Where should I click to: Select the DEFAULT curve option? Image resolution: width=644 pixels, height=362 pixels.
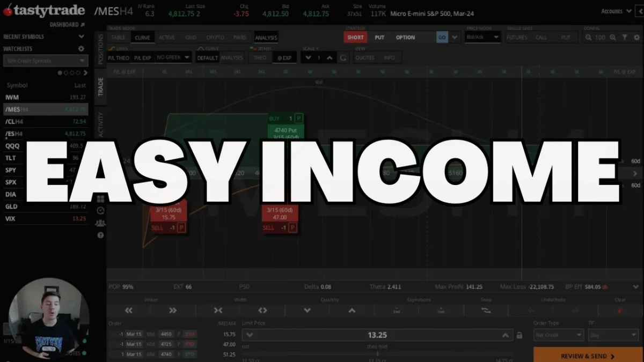tap(207, 57)
